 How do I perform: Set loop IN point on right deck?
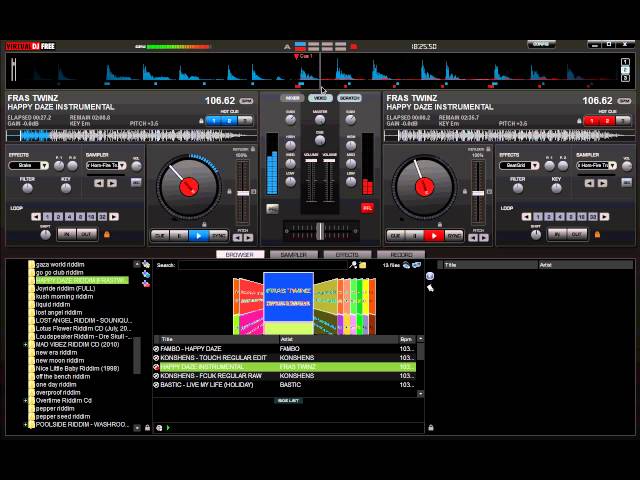[x=557, y=234]
